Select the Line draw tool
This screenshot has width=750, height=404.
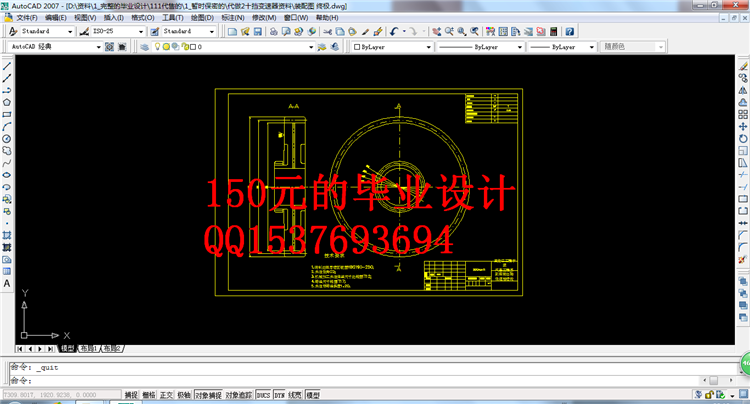tap(7, 66)
